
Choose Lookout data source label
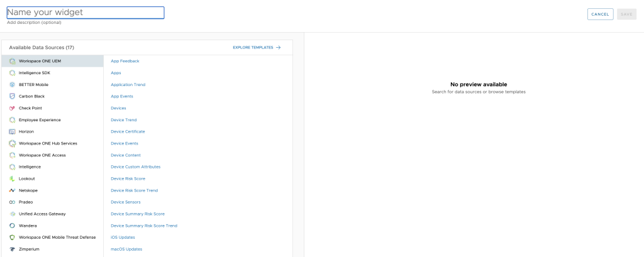click(26, 179)
